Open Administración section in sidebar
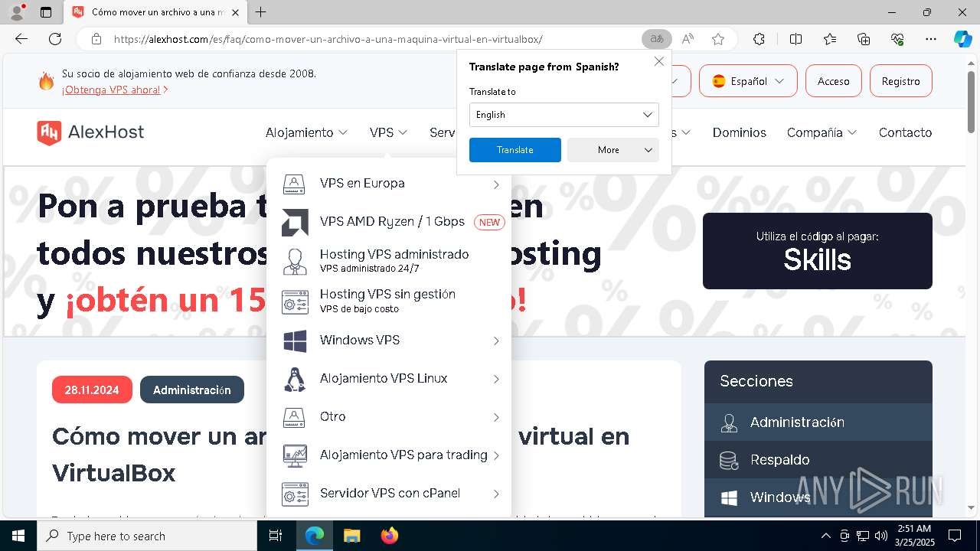This screenshot has width=980, height=551. click(x=818, y=422)
